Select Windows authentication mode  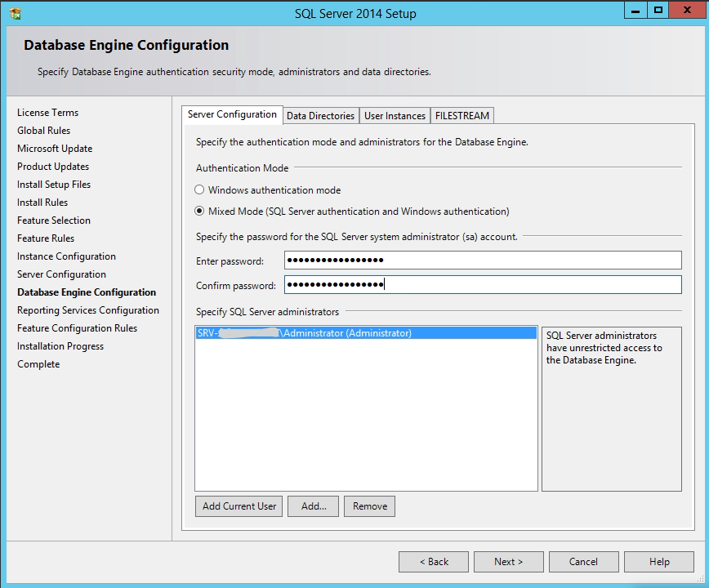click(198, 189)
